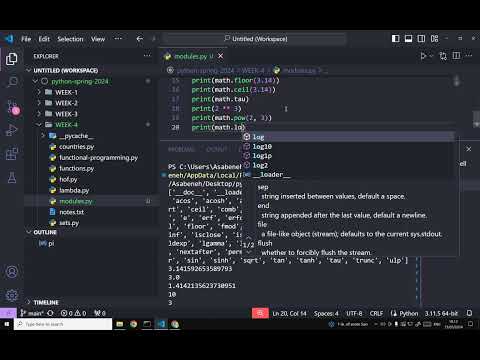Change file encoding UTF-8
The height and width of the screenshot is (360, 480).
(x=354, y=314)
